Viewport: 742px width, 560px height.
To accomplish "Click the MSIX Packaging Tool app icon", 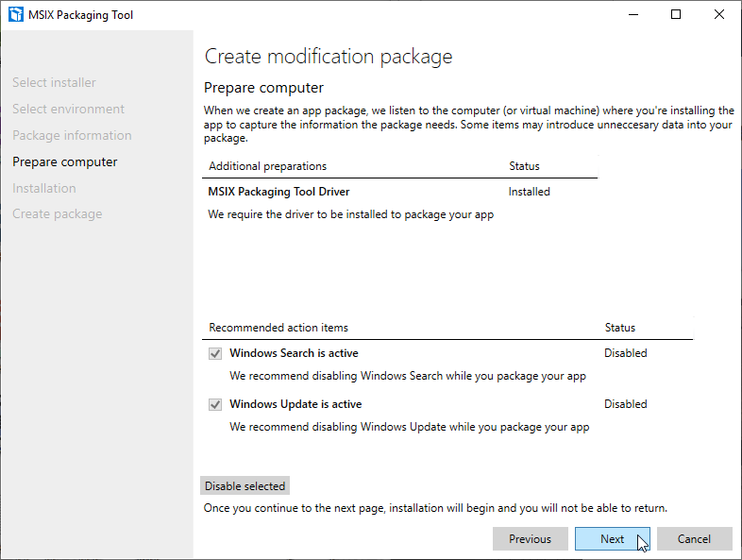I will point(15,15).
